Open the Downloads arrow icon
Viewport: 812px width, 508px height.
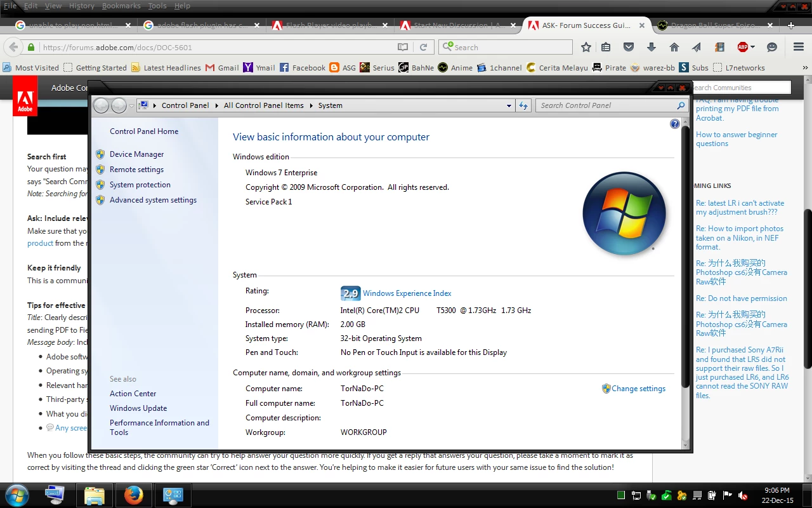(x=652, y=47)
